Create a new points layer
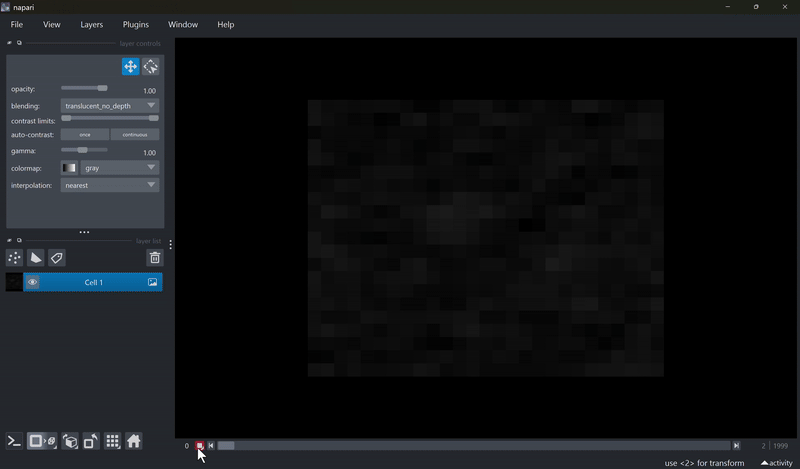 coord(14,258)
